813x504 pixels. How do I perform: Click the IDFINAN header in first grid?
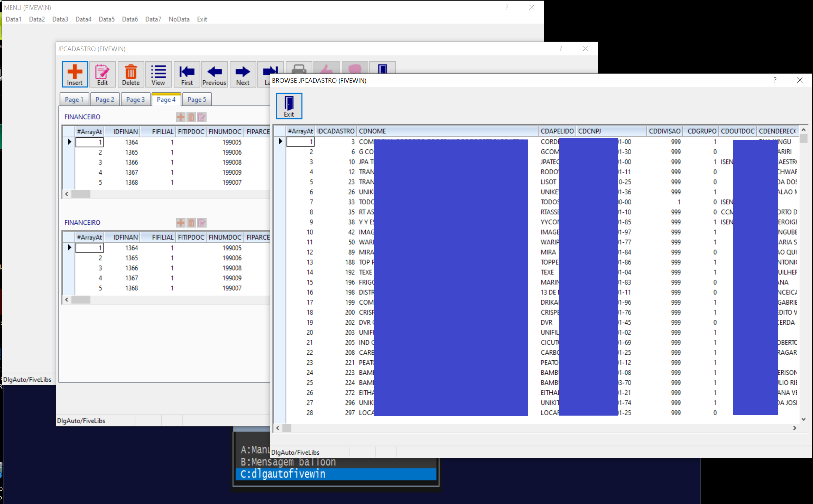[125, 132]
